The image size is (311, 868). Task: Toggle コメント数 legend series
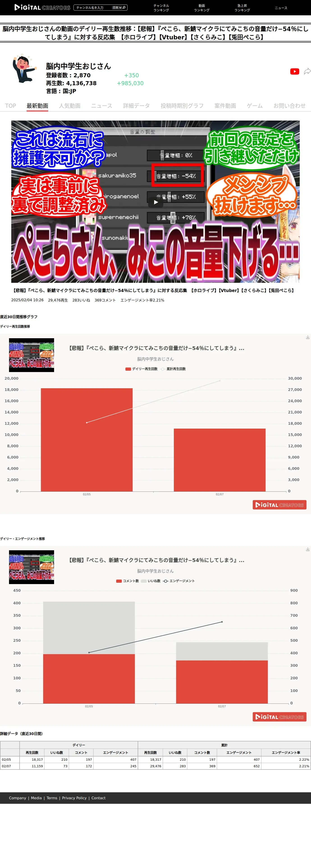127,581
